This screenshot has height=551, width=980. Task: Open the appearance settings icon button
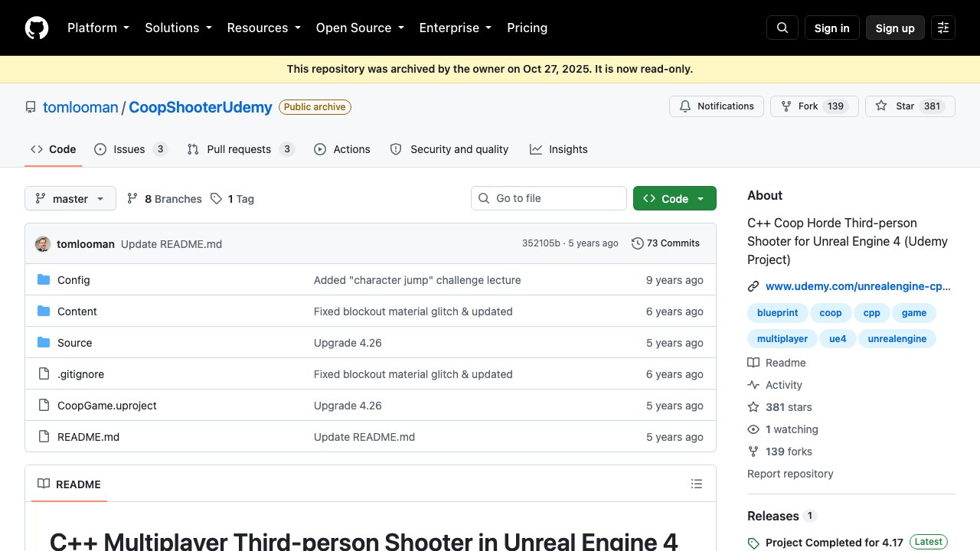(x=943, y=28)
